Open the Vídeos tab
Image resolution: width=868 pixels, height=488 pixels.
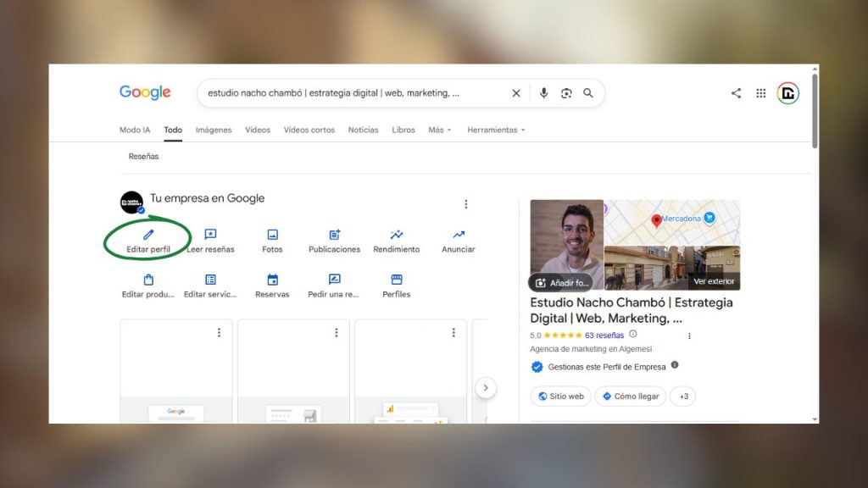258,130
